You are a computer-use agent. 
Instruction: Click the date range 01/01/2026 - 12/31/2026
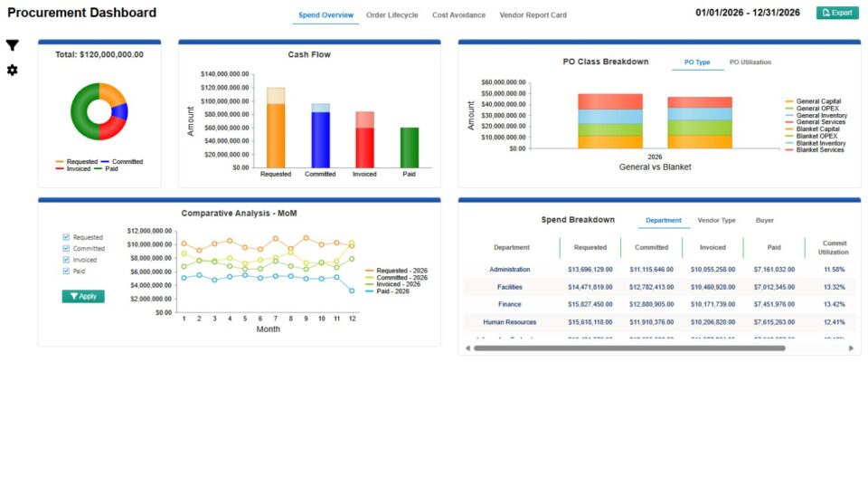[747, 13]
